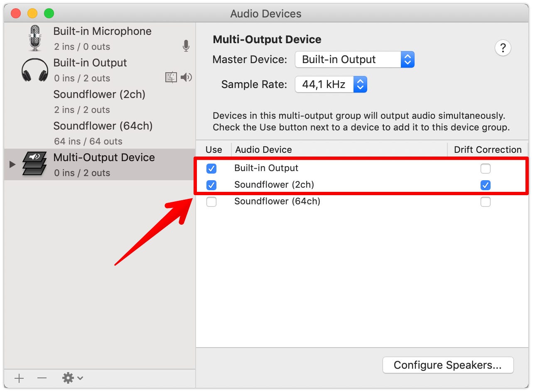The width and height of the screenshot is (535, 392).
Task: Select the Soundflower (2ch) table row text
Action: [x=274, y=185]
